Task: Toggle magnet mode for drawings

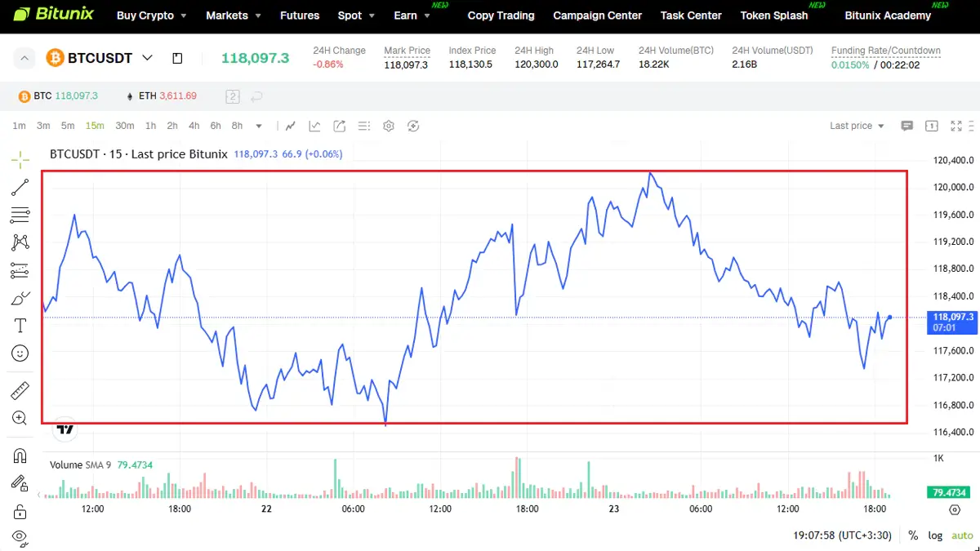Action: coord(20,455)
